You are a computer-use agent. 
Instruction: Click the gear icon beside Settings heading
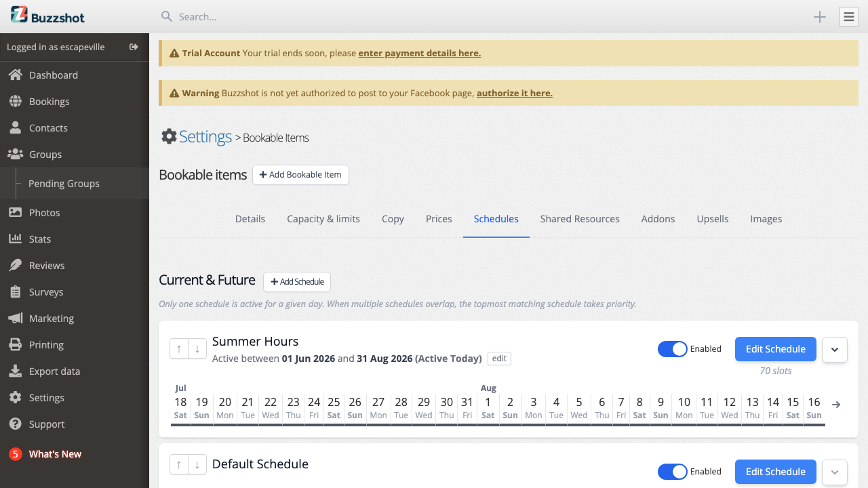point(169,136)
